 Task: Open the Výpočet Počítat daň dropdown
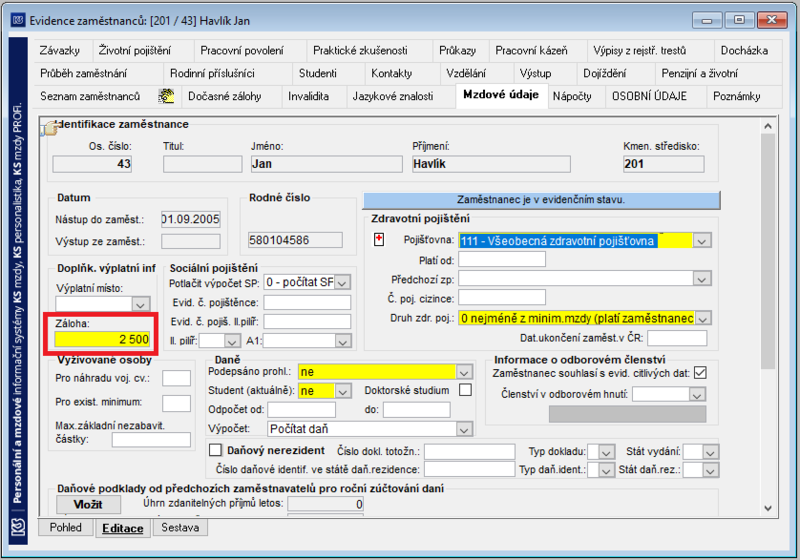[464, 429]
